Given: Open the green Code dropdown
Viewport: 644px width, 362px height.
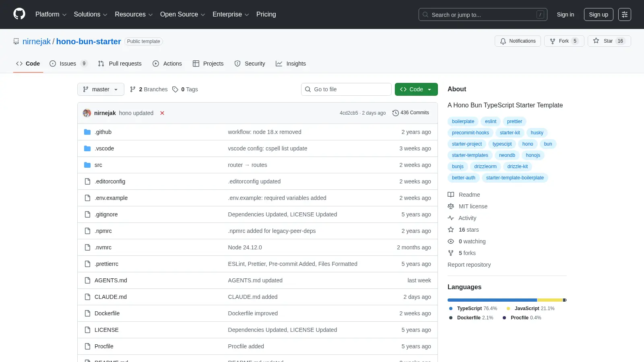Looking at the screenshot, I should coord(416,89).
